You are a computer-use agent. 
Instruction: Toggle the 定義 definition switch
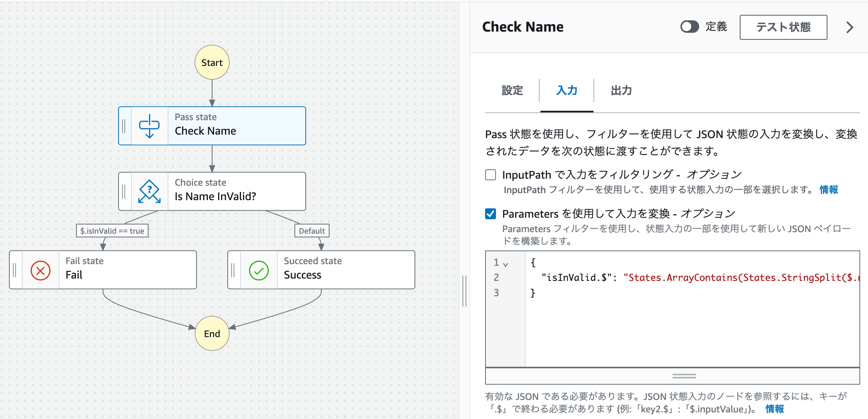pyautogui.click(x=689, y=27)
